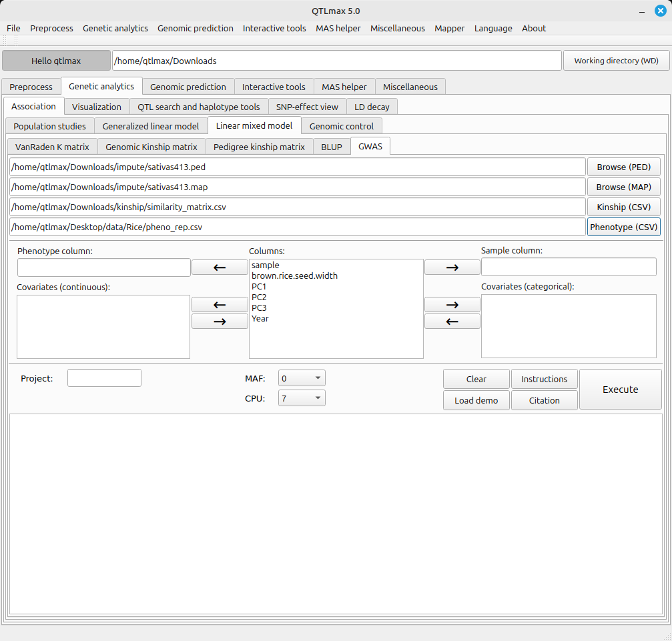Open the LD decay tab
This screenshot has height=641, width=672.
372,107
